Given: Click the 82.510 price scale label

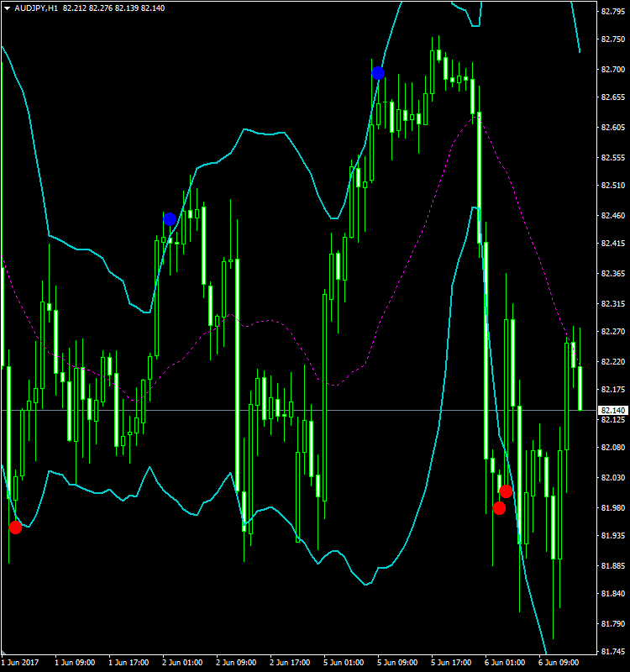Looking at the screenshot, I should pyautogui.click(x=613, y=186).
